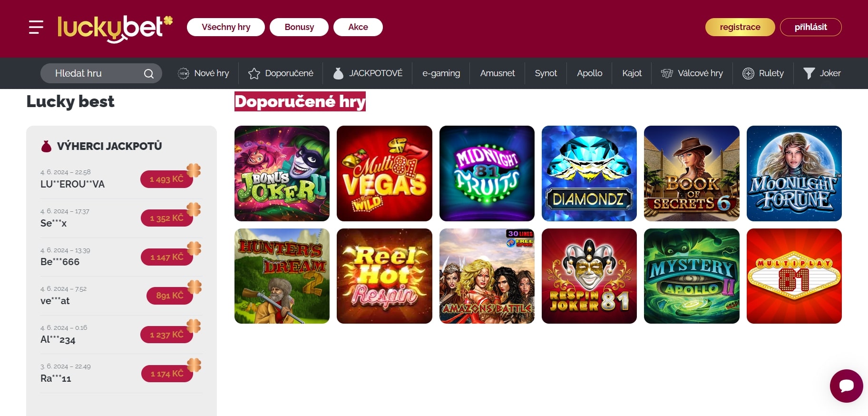Image resolution: width=868 pixels, height=416 pixels.
Task: Open the Book of Secrets 6 game
Action: pos(692,173)
